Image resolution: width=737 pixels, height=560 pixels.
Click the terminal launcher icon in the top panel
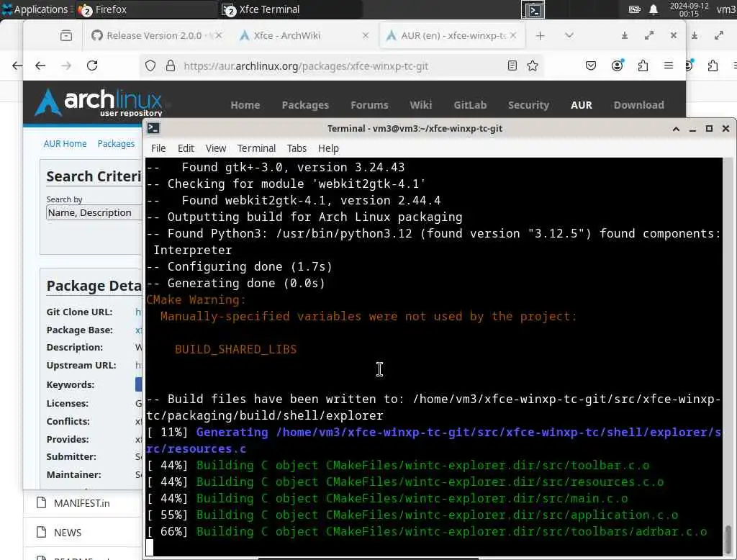[x=533, y=10]
